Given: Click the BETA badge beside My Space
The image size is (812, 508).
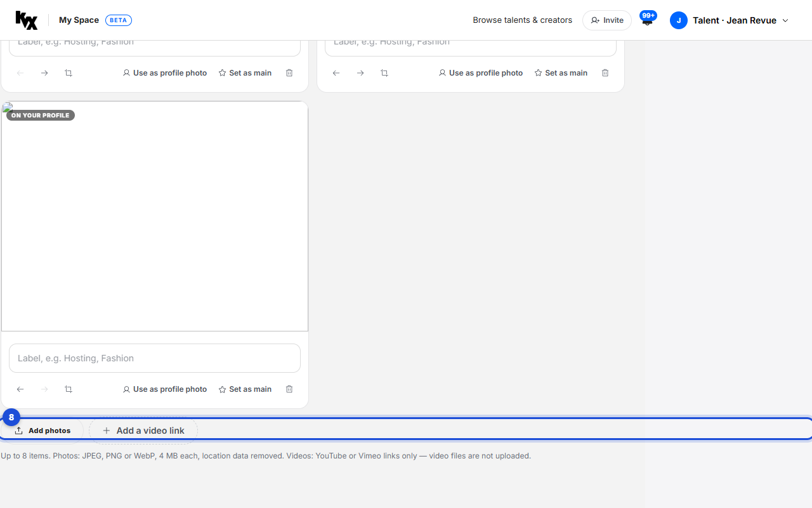Looking at the screenshot, I should (x=119, y=20).
